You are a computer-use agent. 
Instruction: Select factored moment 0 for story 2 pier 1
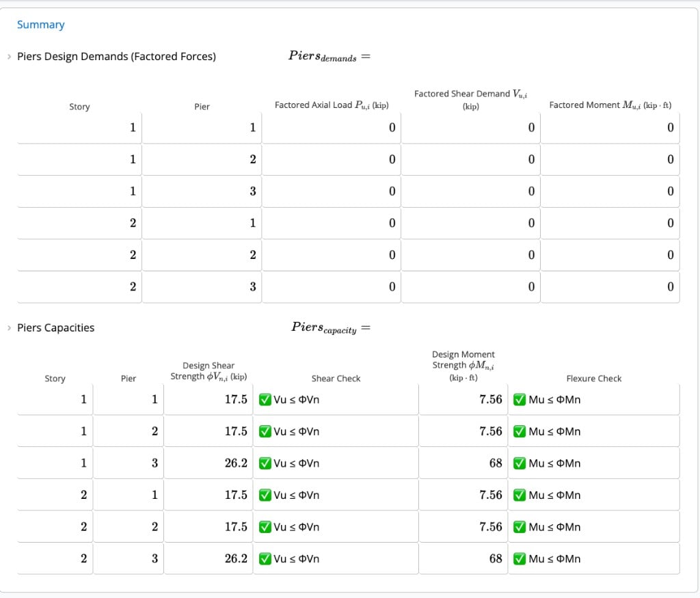point(671,223)
